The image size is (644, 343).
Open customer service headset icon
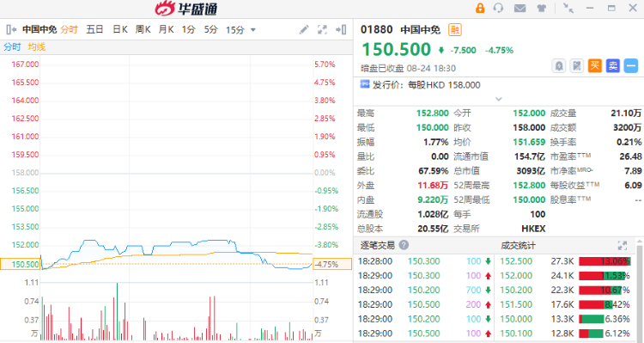pyautogui.click(x=498, y=8)
